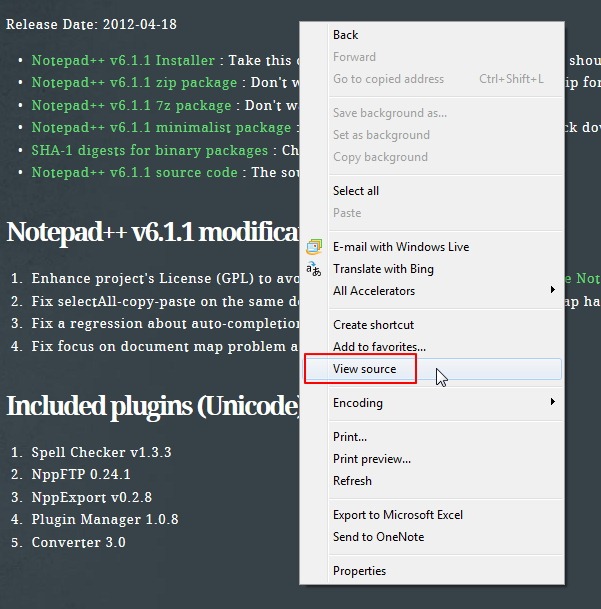Select Send to OneNote entry

[x=378, y=537]
